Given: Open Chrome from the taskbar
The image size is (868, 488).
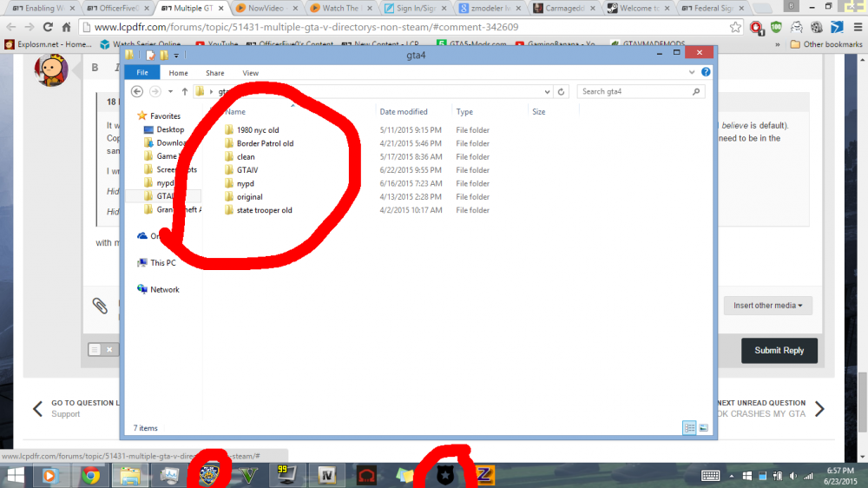Looking at the screenshot, I should tap(91, 475).
